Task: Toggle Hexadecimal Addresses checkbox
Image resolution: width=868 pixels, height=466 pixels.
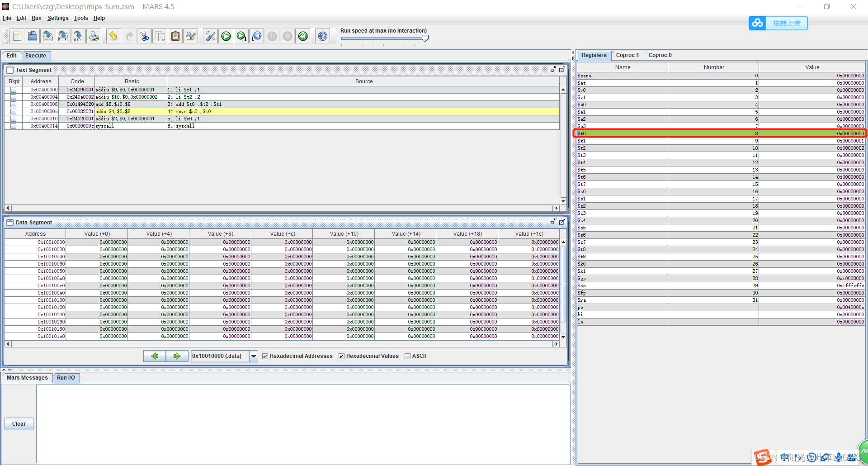Action: click(265, 357)
